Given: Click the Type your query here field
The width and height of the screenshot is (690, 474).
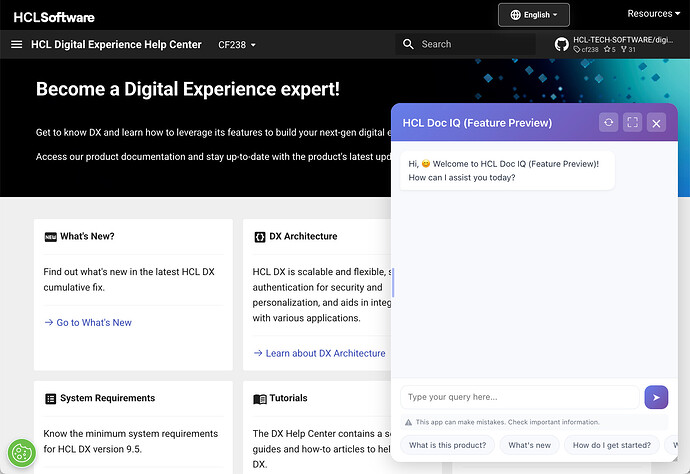Looking at the screenshot, I should pos(520,397).
